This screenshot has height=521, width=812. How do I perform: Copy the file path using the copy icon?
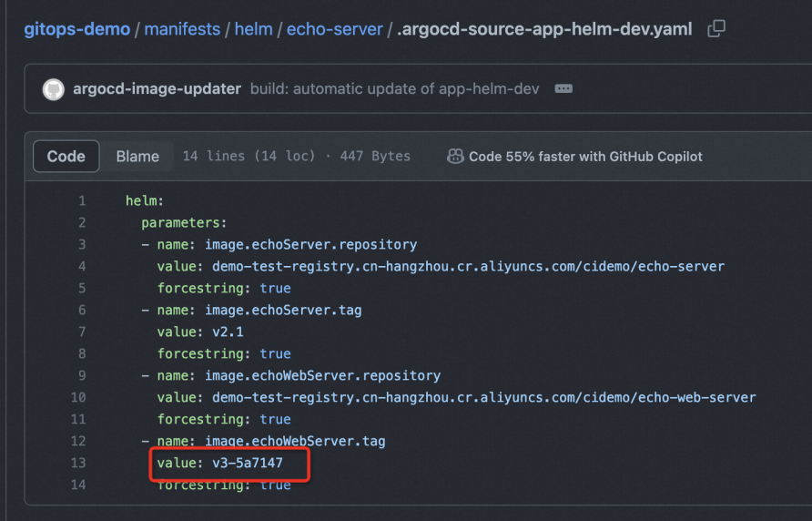716,28
